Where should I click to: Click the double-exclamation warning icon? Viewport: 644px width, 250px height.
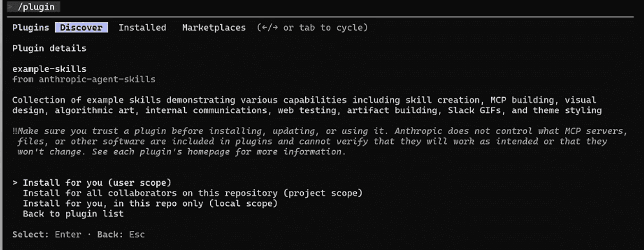[15, 131]
